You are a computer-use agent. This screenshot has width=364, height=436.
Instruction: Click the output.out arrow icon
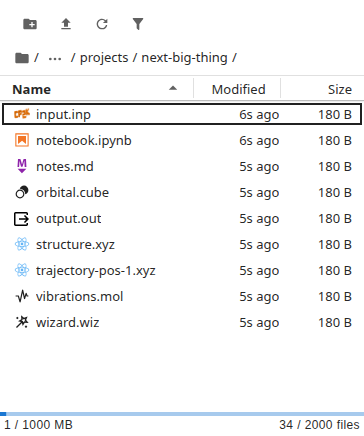(21, 219)
